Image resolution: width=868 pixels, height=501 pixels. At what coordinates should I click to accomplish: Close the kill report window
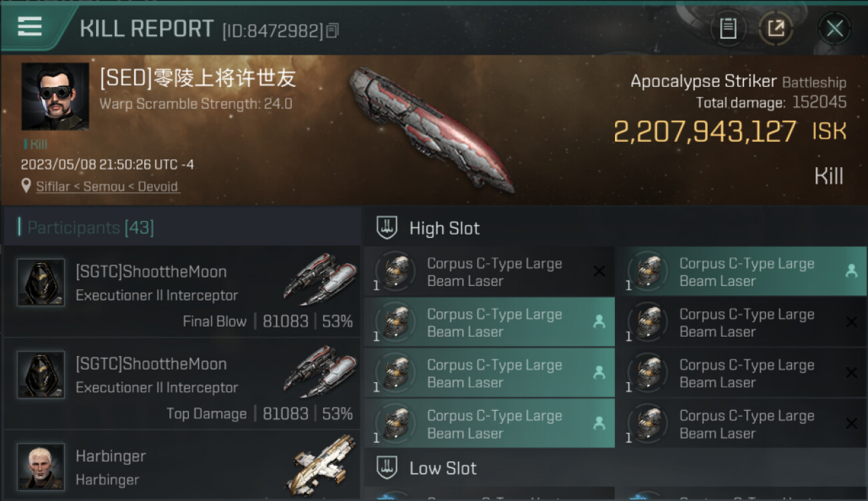pyautogui.click(x=834, y=28)
